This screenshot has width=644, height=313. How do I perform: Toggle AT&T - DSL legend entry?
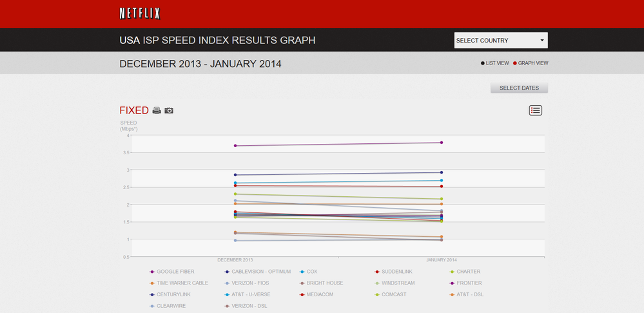[466, 294]
